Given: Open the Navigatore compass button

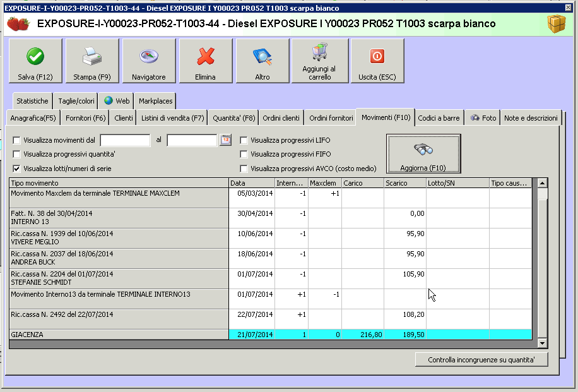Looking at the screenshot, I should click(x=149, y=61).
